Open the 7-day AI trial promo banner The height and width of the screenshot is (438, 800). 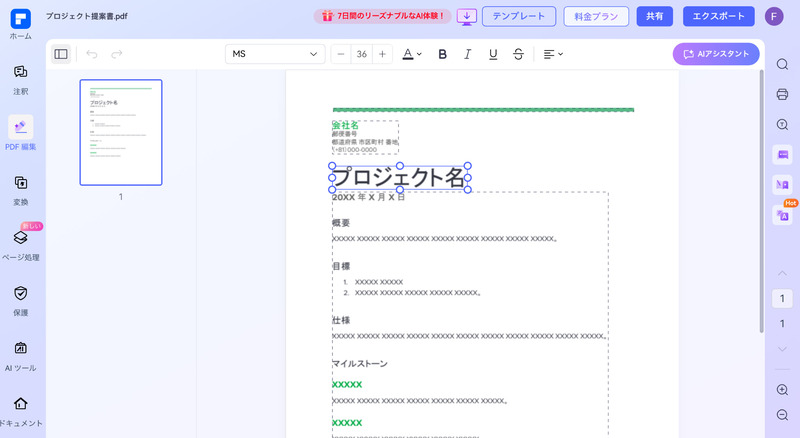383,16
